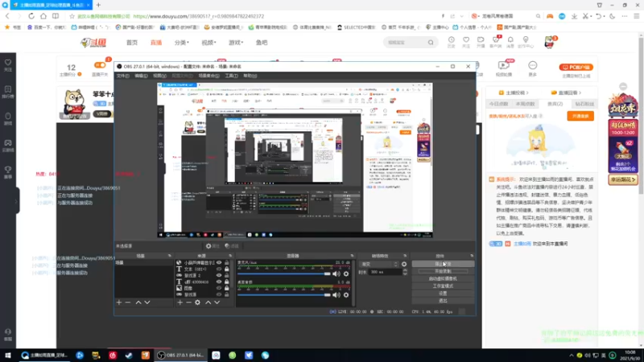
Task: Open the Douyu messages bell icon
Action: point(510,39)
